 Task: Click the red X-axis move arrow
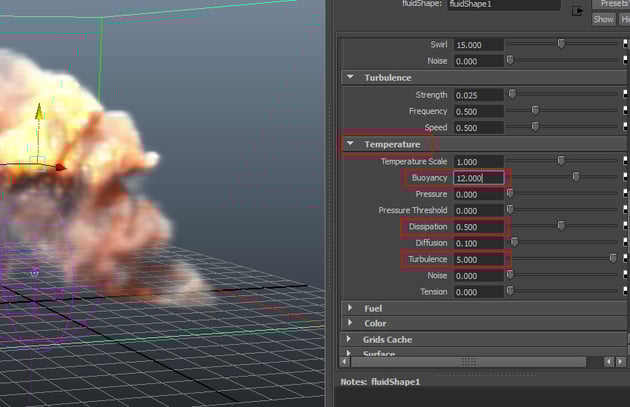(x=61, y=167)
